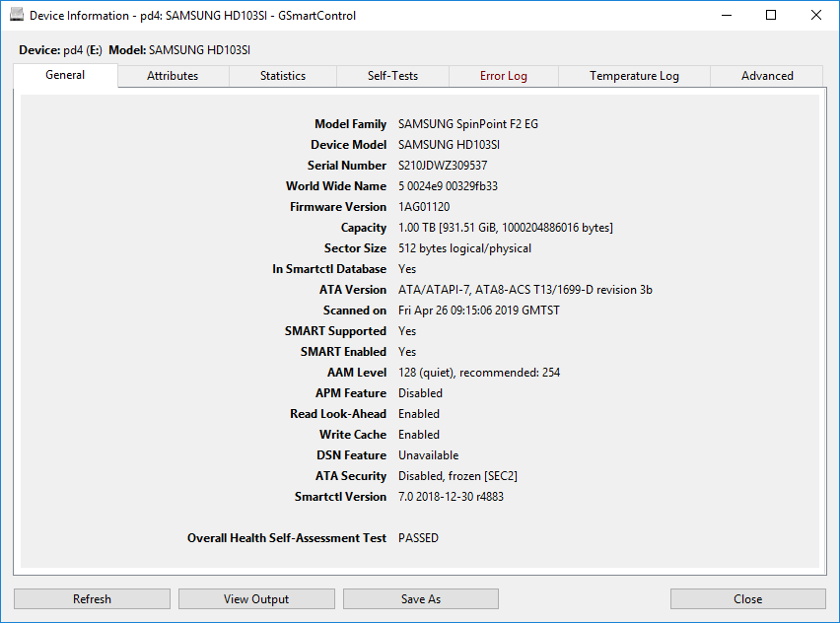Open the Error Log tab

pyautogui.click(x=504, y=76)
